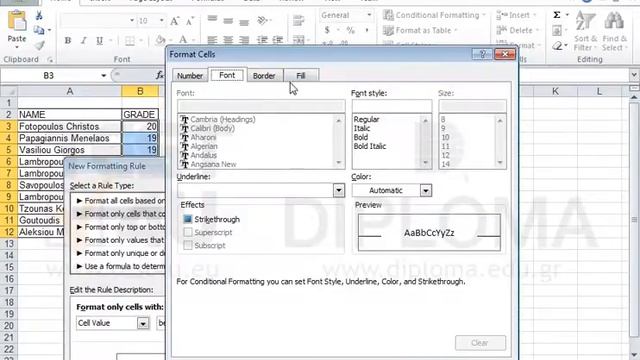Select font size 12 in list
The height and width of the screenshot is (360, 640).
[445, 155]
